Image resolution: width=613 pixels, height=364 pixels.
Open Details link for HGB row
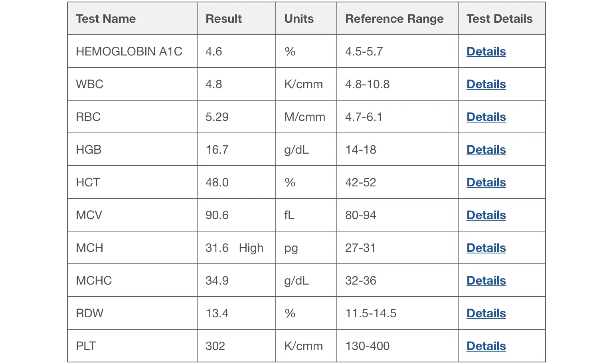[486, 150]
